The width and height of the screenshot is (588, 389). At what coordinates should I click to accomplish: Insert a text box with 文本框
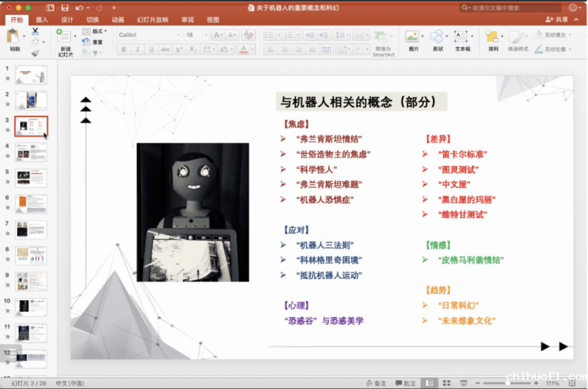[462, 39]
